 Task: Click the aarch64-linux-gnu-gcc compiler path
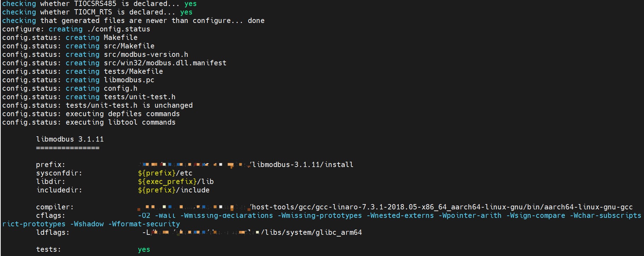441,207
